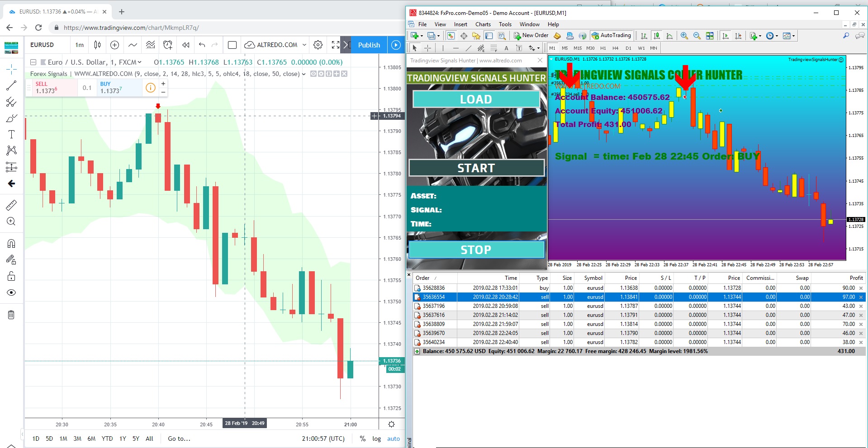Select order row 35637196 in terminal
This screenshot has height=448, width=868.
[639, 306]
